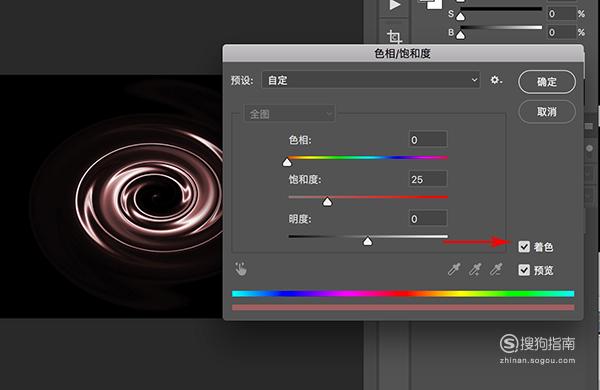
Task: Select the on-image adjustment hand tool
Action: (241, 269)
